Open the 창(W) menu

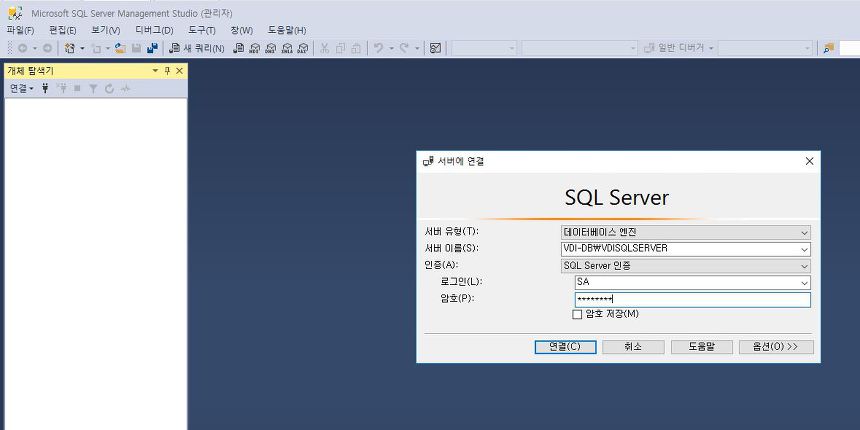(241, 30)
